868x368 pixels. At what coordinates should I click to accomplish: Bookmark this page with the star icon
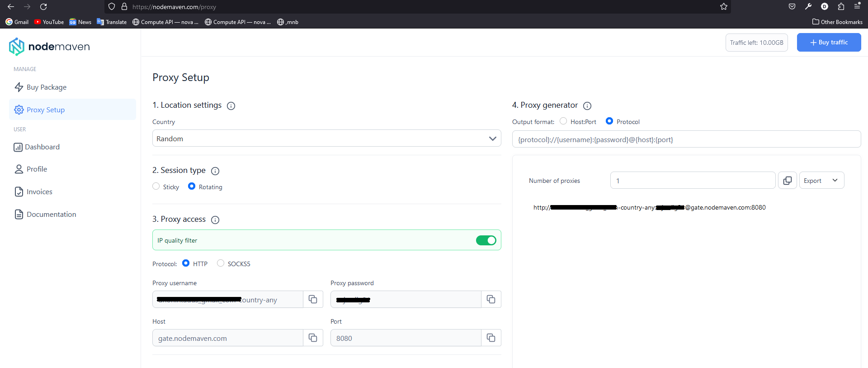[724, 7]
